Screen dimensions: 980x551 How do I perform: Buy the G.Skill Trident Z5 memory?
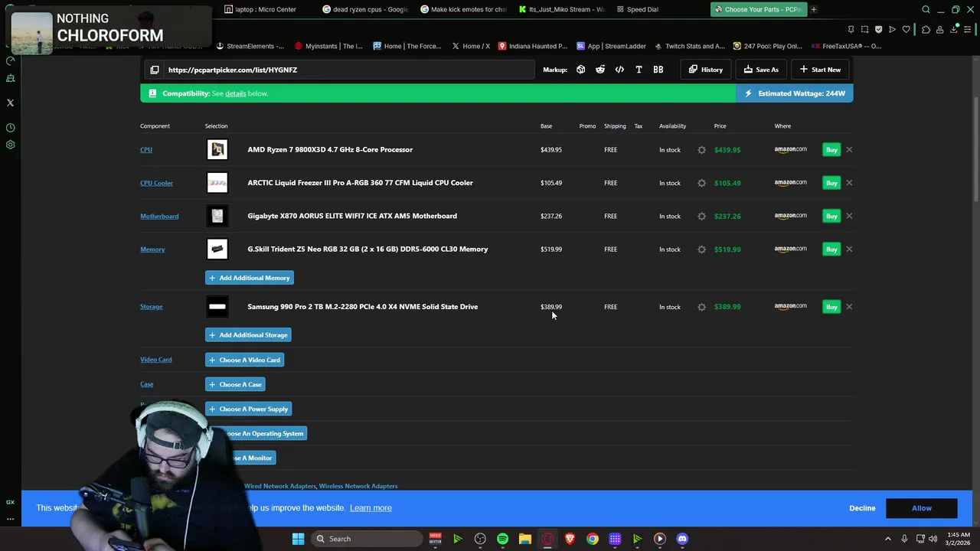coord(831,249)
